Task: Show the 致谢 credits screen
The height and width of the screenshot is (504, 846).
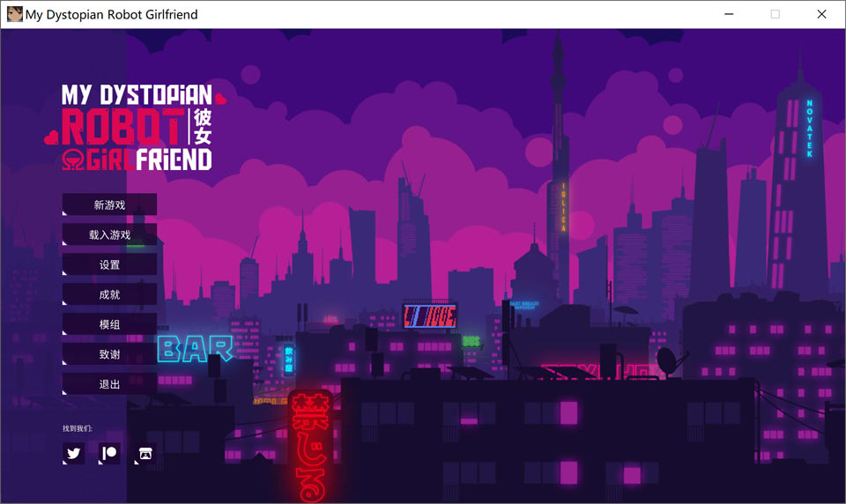Action: (x=109, y=354)
